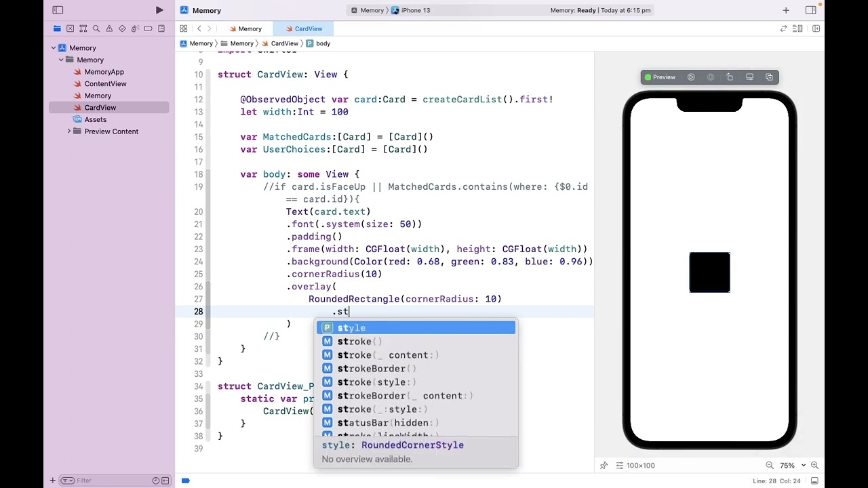Pin the canvas preview
868x488 pixels.
[604, 466]
